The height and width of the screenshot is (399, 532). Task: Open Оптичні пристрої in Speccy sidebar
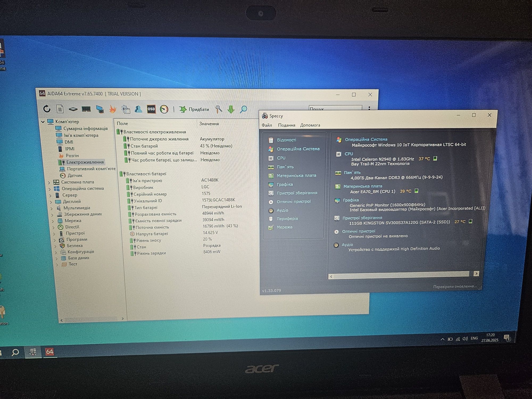coord(293,202)
